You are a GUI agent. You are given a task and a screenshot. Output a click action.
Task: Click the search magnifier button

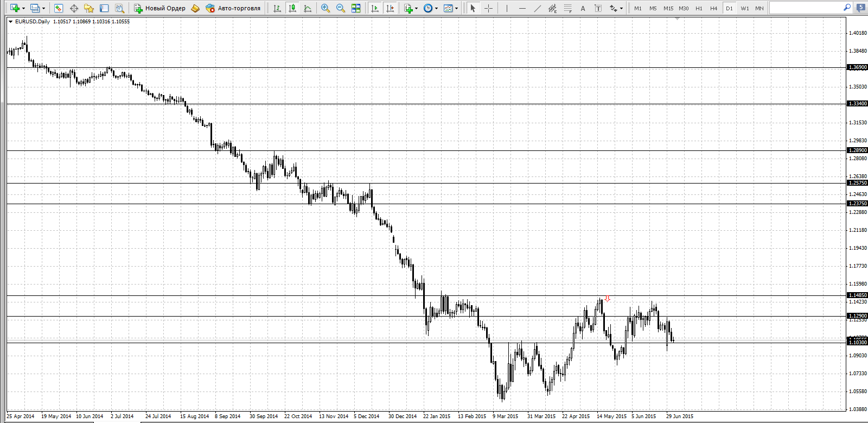[847, 8]
